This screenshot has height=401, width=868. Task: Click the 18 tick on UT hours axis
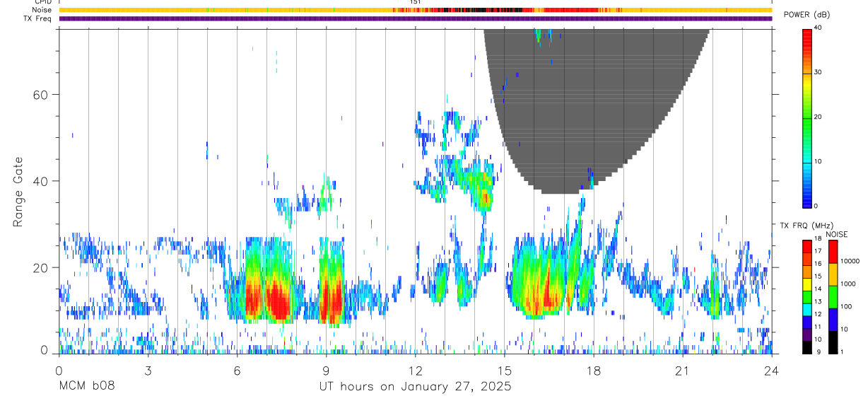pos(593,370)
